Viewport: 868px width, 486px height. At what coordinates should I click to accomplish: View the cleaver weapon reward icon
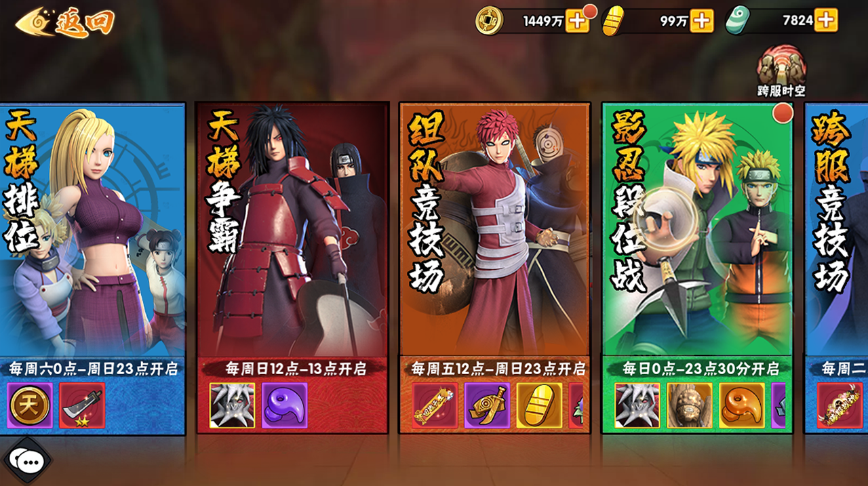82,405
